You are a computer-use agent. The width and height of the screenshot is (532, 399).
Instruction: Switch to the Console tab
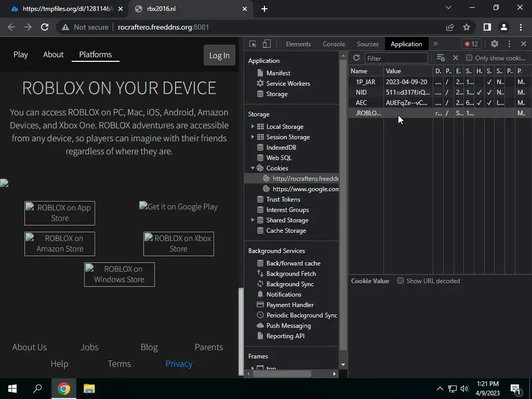334,44
